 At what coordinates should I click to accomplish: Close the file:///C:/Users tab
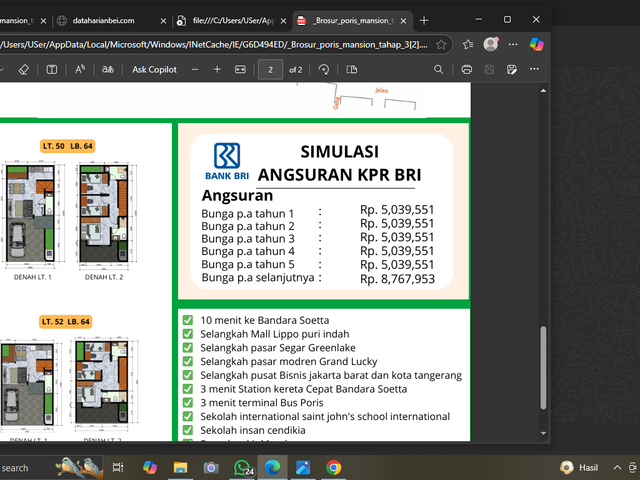283,21
